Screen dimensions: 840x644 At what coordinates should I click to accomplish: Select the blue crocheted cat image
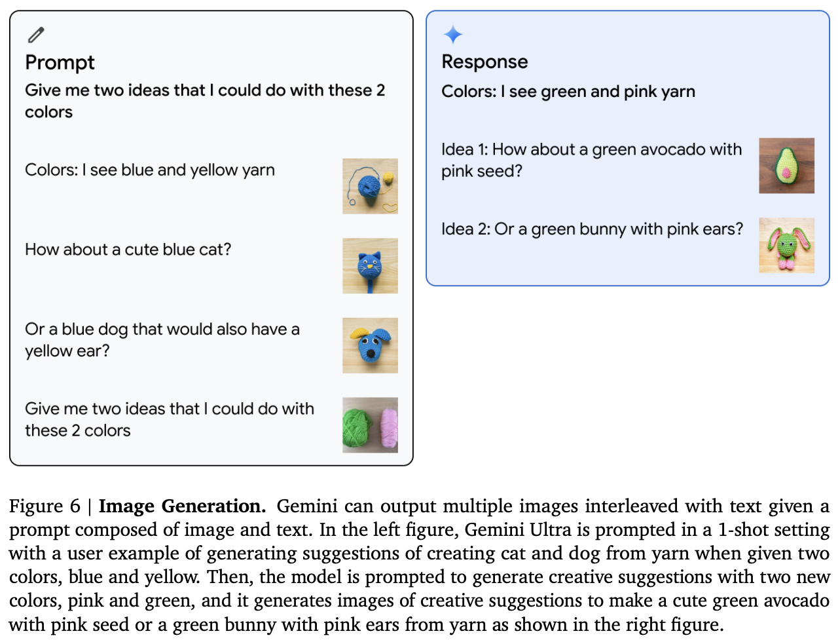click(x=370, y=265)
